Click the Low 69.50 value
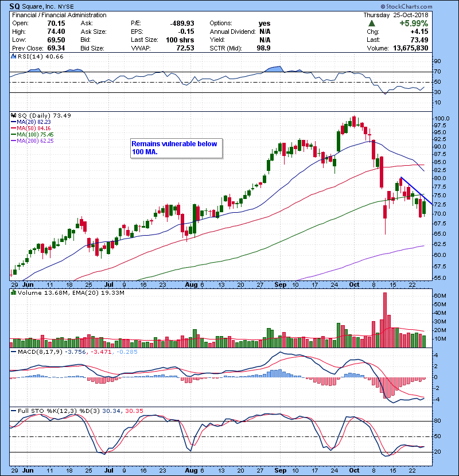Screen dimensions: 459x476 pos(56,40)
